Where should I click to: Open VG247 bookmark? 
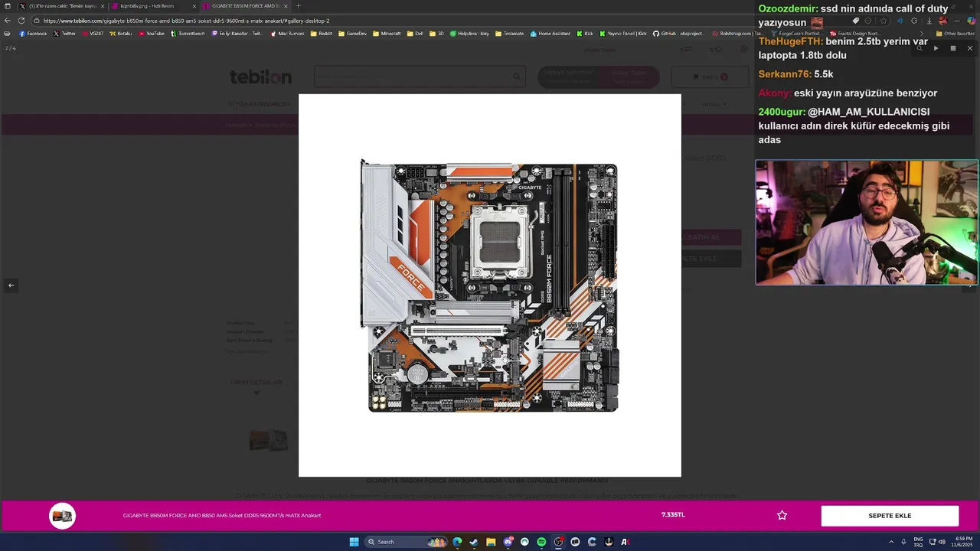pyautogui.click(x=93, y=34)
